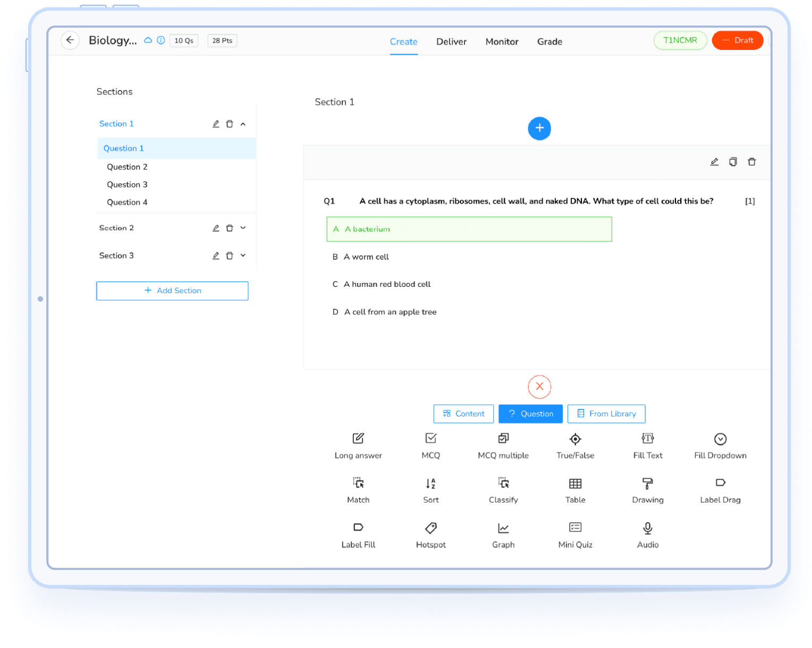
Task: Remove Section 3 with trash icon
Action: [230, 255]
